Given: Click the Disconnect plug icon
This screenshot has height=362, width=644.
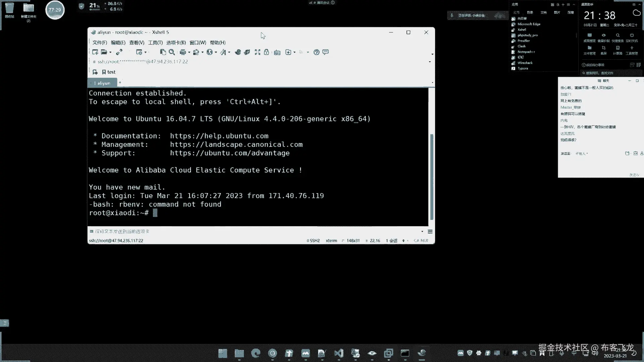Looking at the screenshot, I should pyautogui.click(x=119, y=52).
